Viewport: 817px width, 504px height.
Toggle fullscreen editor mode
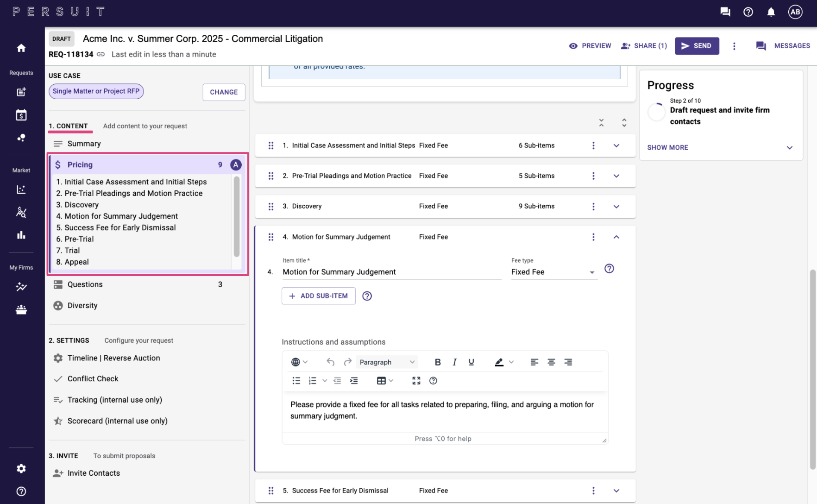pos(416,380)
